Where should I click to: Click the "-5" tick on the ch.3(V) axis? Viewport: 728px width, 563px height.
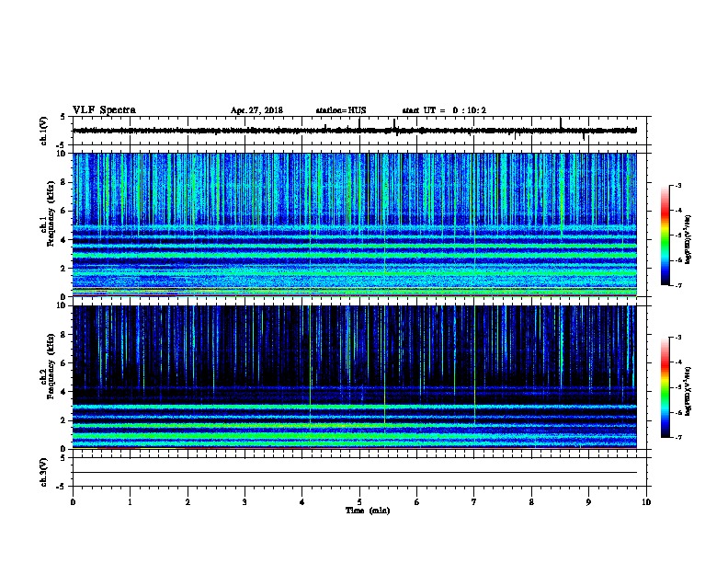click(x=61, y=487)
